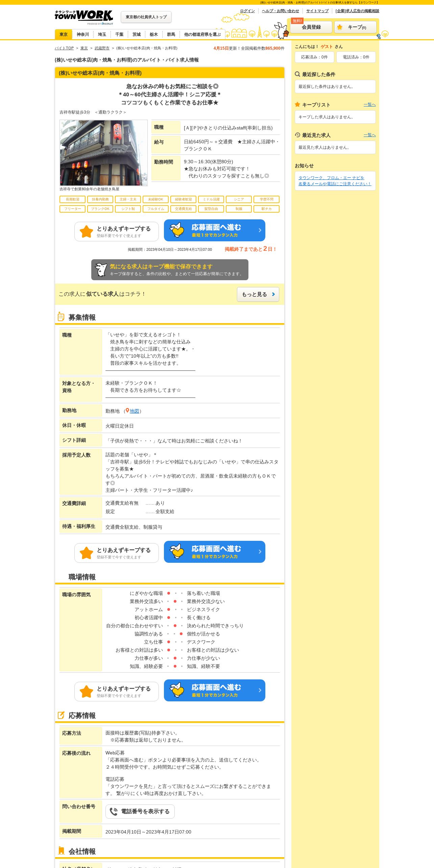Click 応募画面へ進む button above 職場情報
Viewport: 434px width, 868px height.
coord(215,552)
